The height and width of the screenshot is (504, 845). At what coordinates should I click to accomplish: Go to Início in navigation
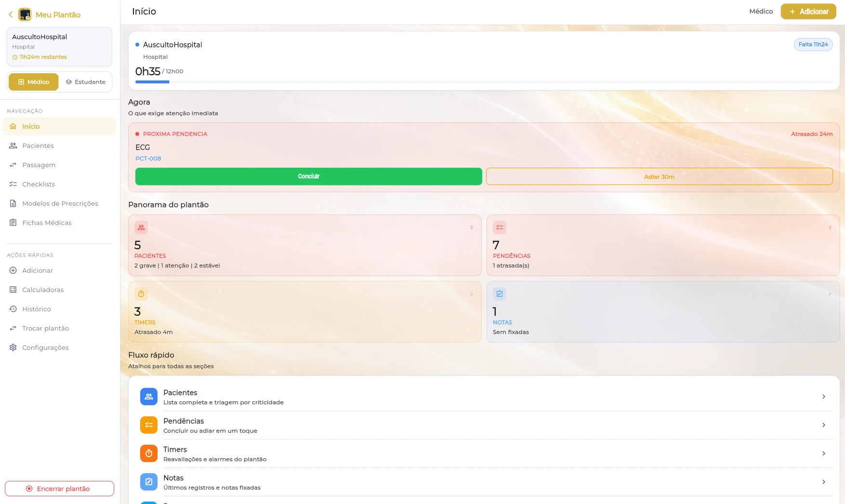tap(59, 126)
